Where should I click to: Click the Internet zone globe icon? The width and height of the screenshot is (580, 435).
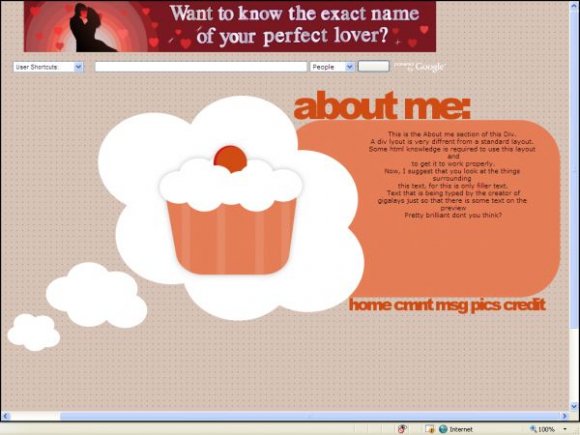(443, 429)
